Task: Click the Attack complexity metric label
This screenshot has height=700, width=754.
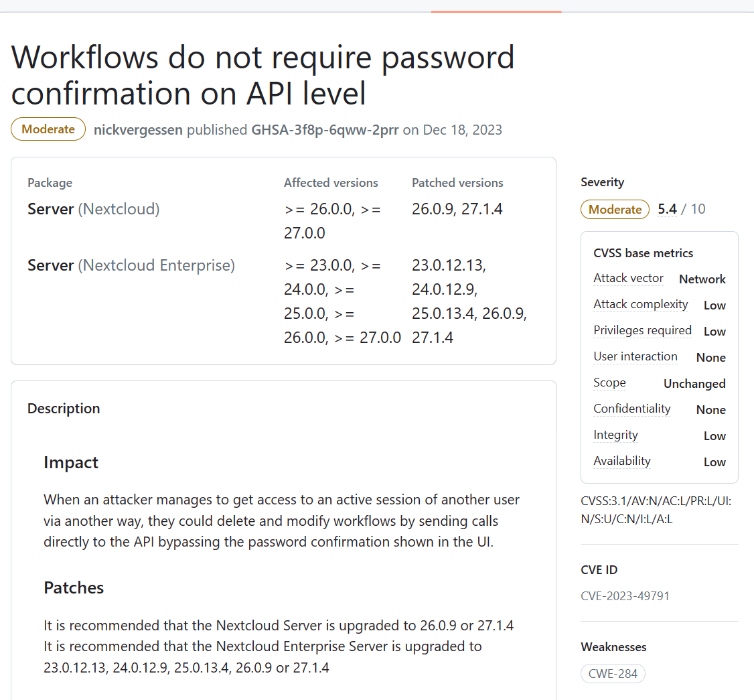Action: [x=641, y=305]
